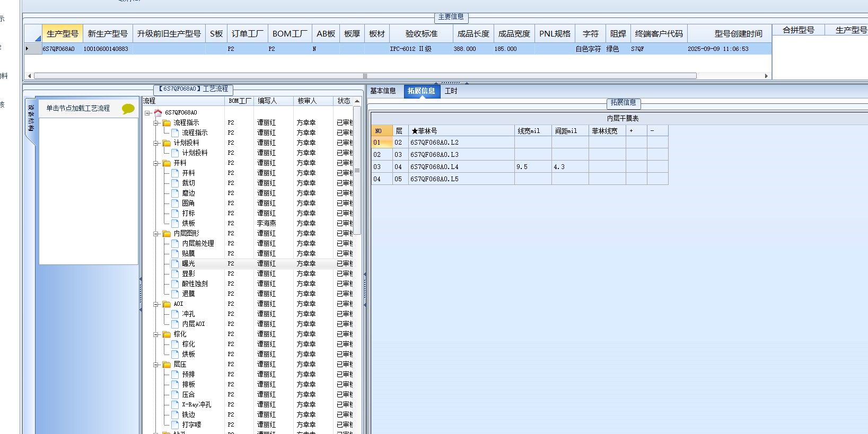The image size is (868, 434).
Task: Click the up arrow of process tree scrollbar
Action: coord(357,101)
